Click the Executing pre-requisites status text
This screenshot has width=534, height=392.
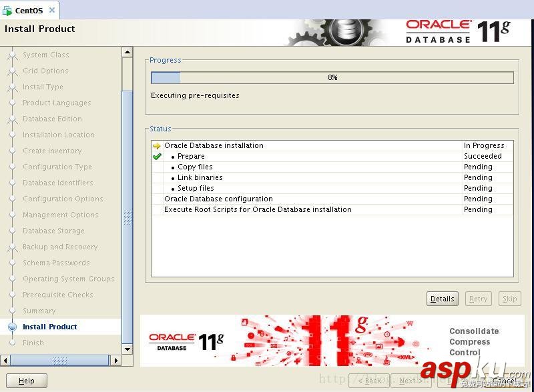195,95
